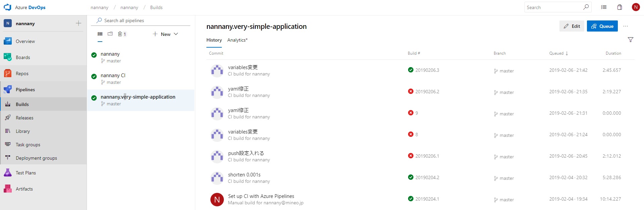Click the Azure DevOps logo icon
This screenshot has width=644, height=210.
point(7,7)
